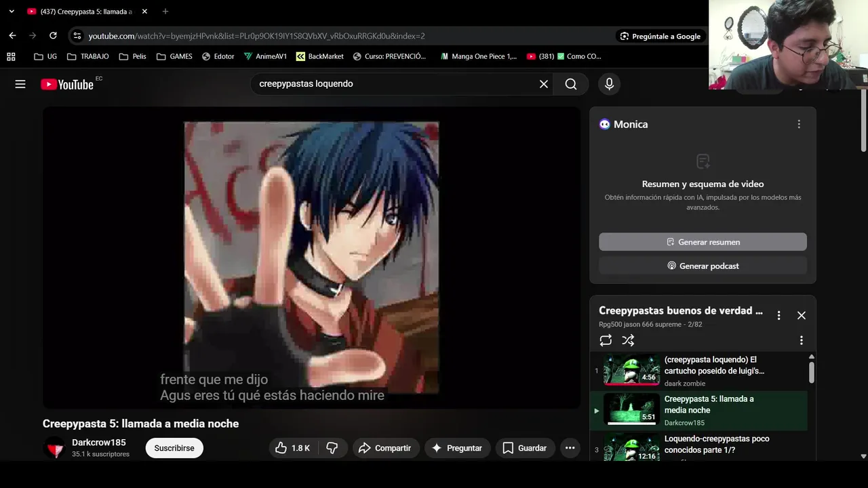Select Creepypasta 5 llamada a media noche thumbnail

(x=631, y=409)
